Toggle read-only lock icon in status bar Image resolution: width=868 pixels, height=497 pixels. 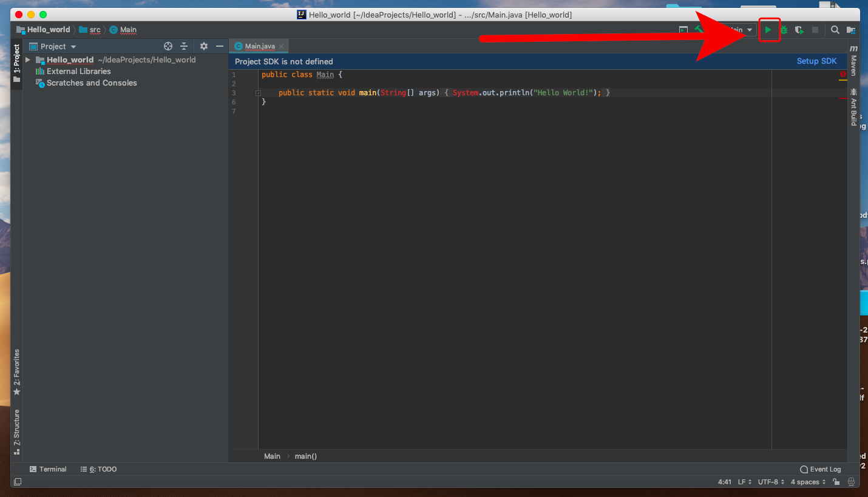point(836,482)
